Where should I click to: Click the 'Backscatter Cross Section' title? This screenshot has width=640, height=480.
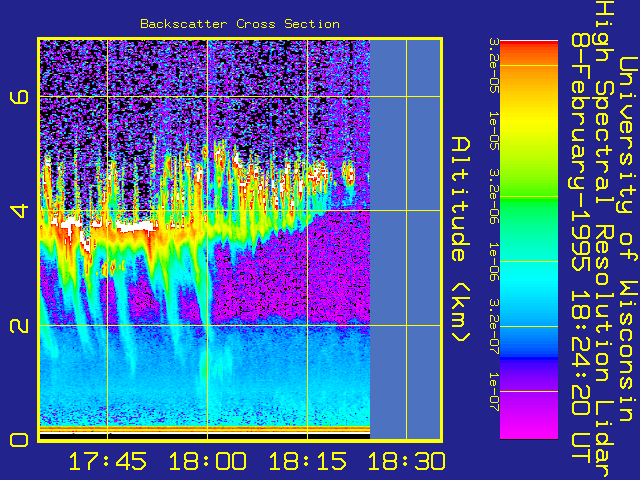tap(240, 24)
